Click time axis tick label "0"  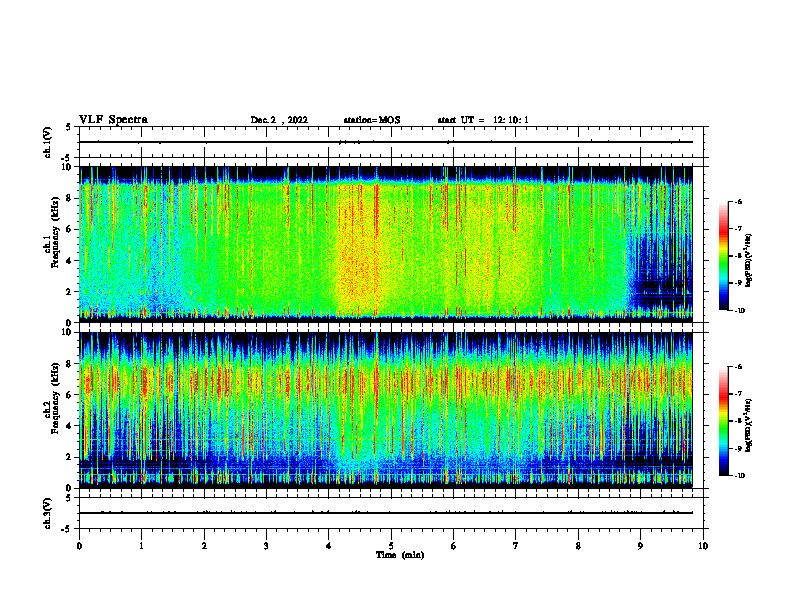point(79,546)
